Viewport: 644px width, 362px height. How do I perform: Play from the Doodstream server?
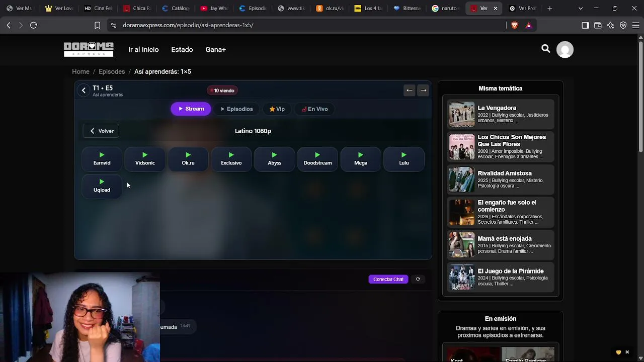coord(317,159)
